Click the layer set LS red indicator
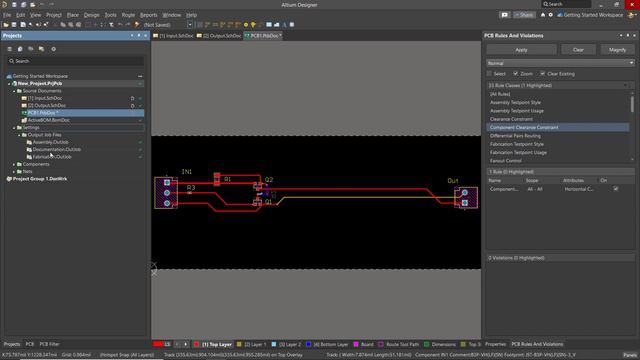Image resolution: width=640 pixels, height=360 pixels. [162, 344]
